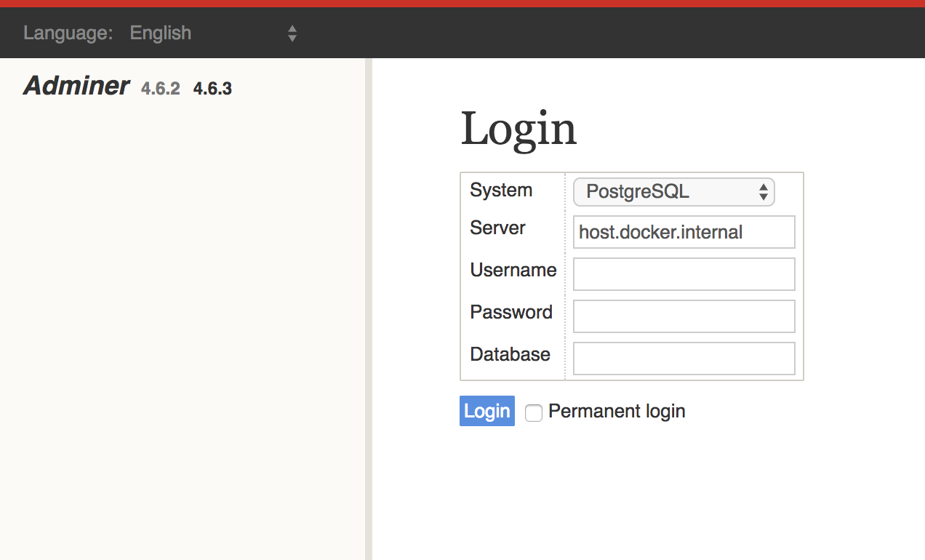This screenshot has height=560, width=925.
Task: Click the Login page heading
Action: point(518,129)
